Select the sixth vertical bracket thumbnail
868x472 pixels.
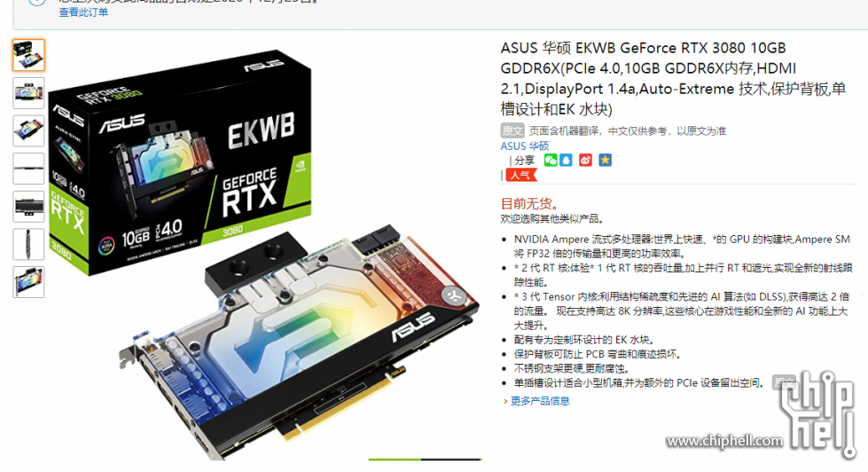tap(28, 244)
